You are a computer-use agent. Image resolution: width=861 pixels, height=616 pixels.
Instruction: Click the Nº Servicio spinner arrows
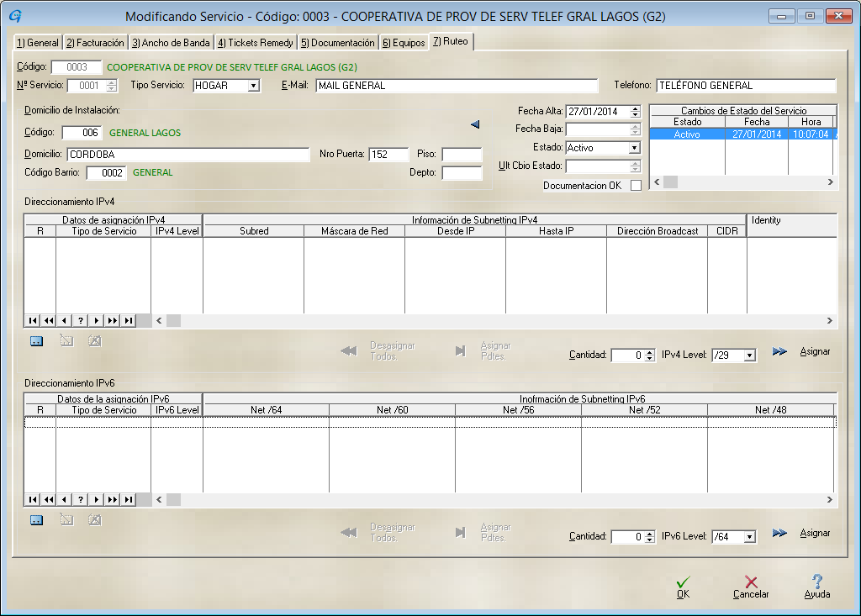112,86
